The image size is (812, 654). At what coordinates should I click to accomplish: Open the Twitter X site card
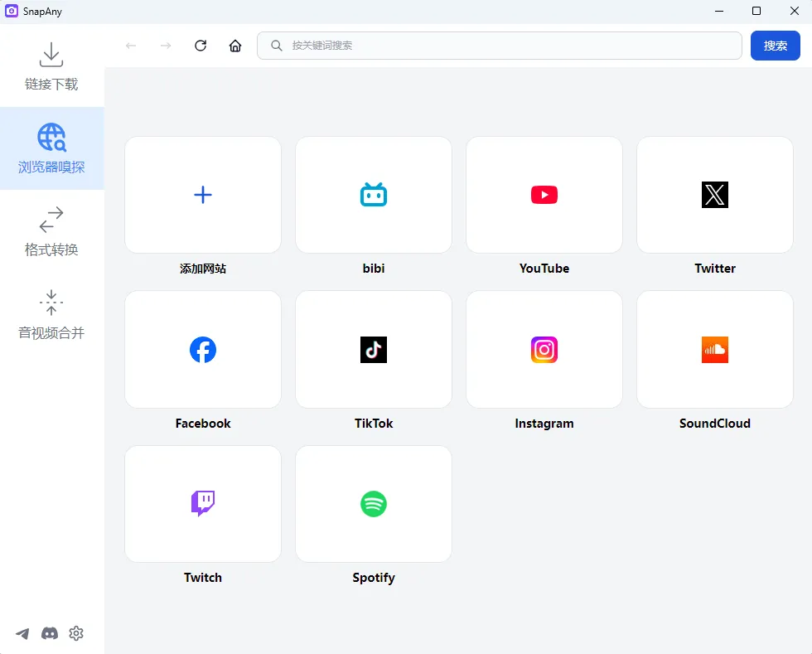point(714,195)
